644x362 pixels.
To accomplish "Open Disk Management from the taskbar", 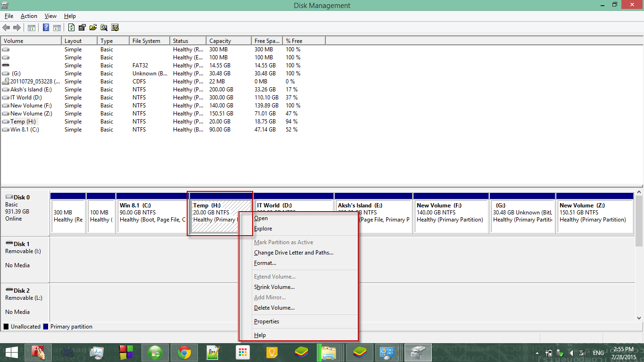I will pyautogui.click(x=417, y=352).
